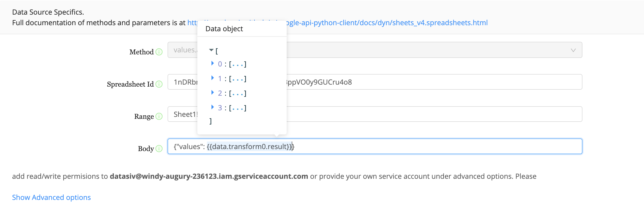The width and height of the screenshot is (644, 211).
Task: Click the info icon next to Method
Action: [159, 52]
